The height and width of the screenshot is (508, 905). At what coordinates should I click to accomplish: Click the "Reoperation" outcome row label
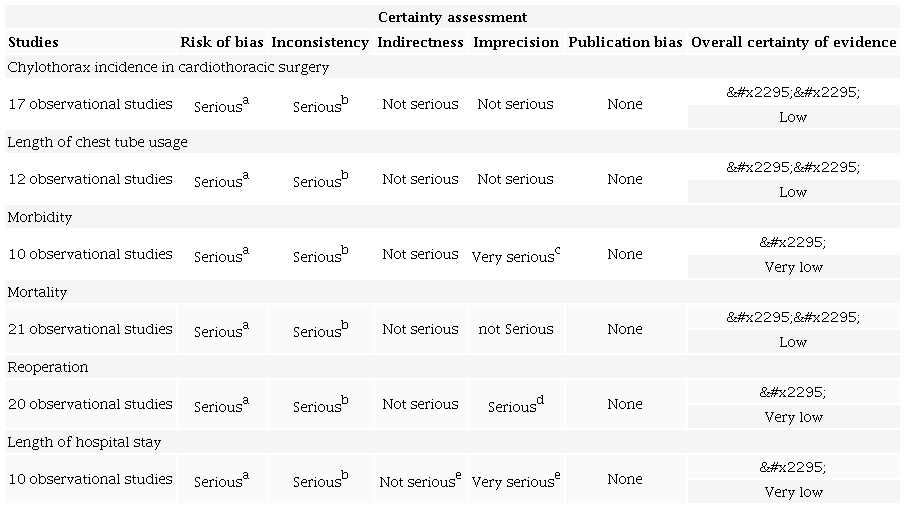pyautogui.click(x=48, y=367)
